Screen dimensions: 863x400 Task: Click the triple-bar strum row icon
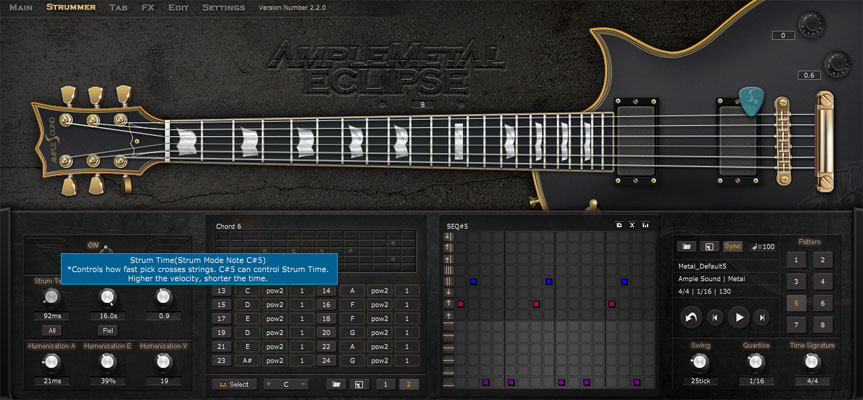(x=449, y=270)
